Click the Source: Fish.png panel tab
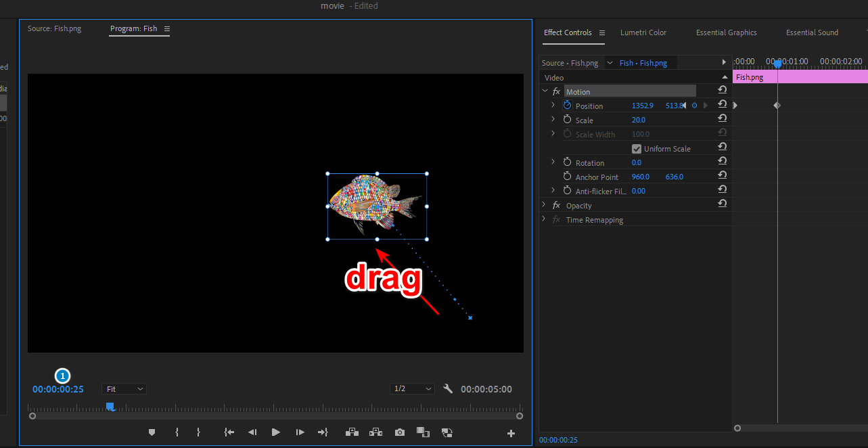Image resolution: width=868 pixels, height=448 pixels. tap(54, 29)
